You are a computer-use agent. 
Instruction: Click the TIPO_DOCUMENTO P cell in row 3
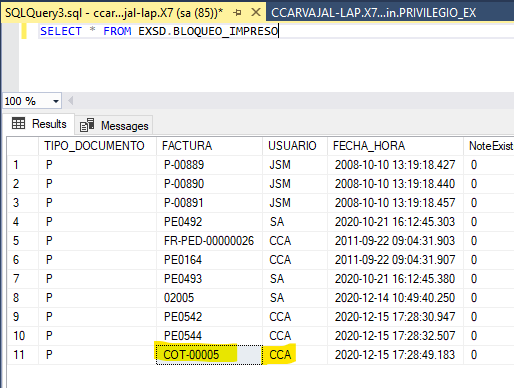(97, 203)
